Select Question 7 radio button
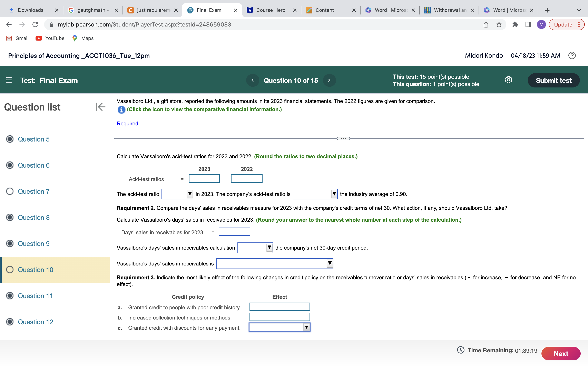This screenshot has height=367, width=588. click(x=10, y=191)
